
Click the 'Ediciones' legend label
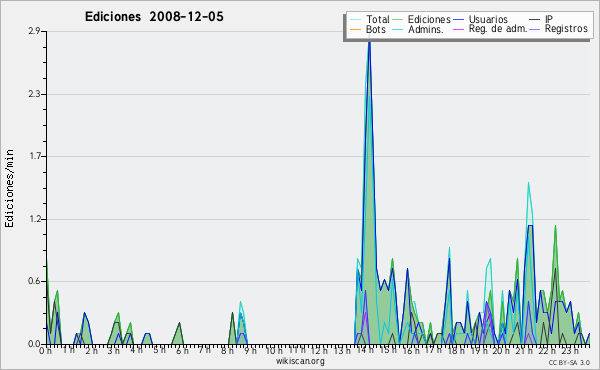pyautogui.click(x=429, y=19)
